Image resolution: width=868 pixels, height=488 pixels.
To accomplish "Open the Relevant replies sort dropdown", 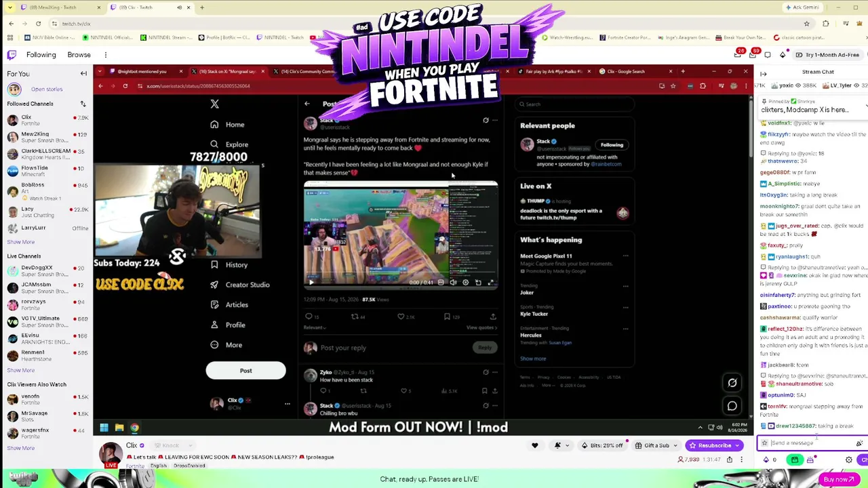I will pos(315,328).
